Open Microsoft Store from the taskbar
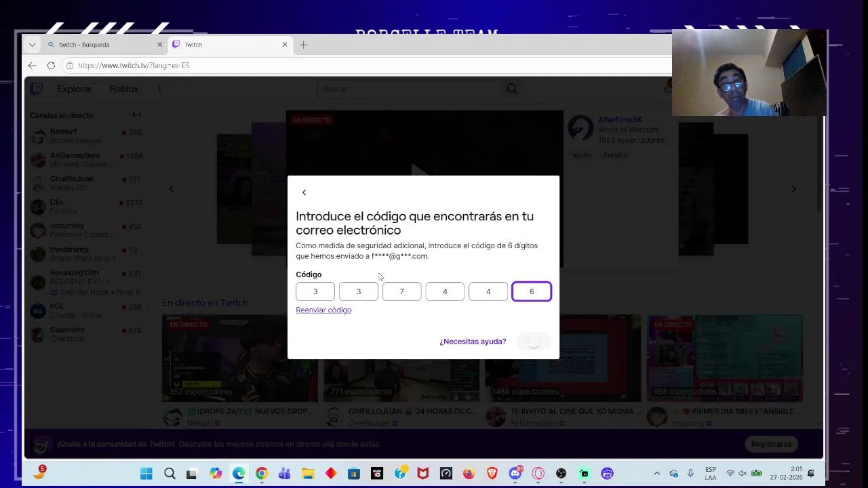 click(x=354, y=474)
